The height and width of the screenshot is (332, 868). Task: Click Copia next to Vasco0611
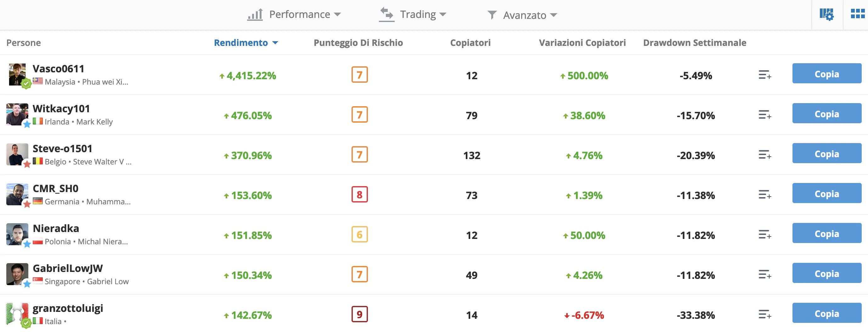click(827, 73)
